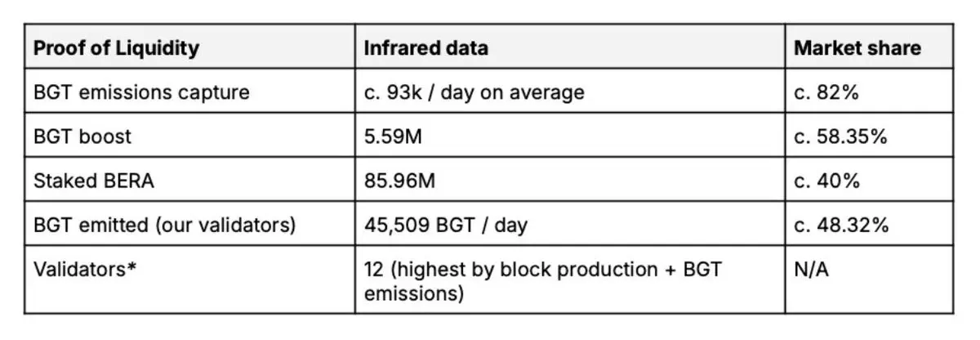Click the c. 58.35% cell
This screenshot has width=980, height=340.
click(869, 136)
